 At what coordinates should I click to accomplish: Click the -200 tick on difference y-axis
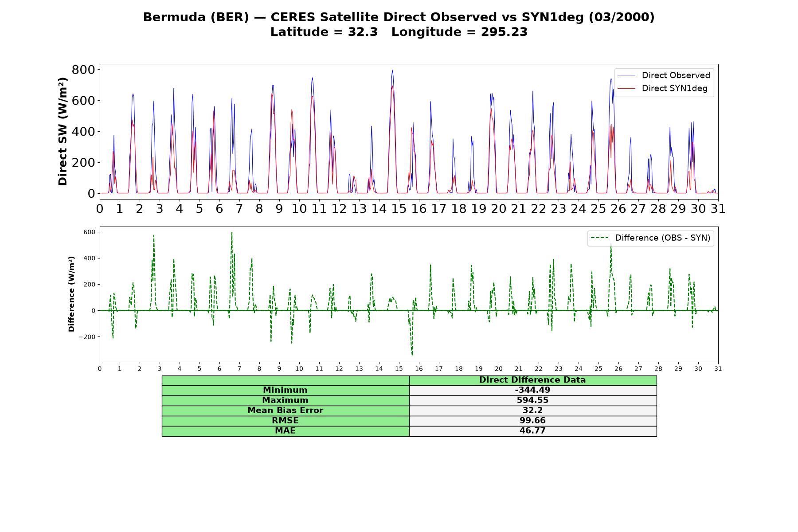tap(87, 336)
